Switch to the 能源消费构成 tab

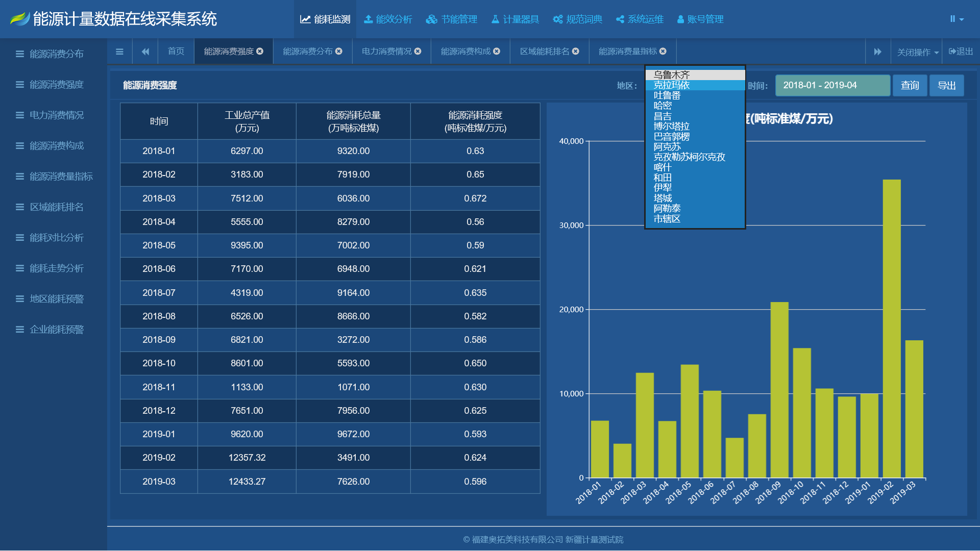(x=465, y=52)
